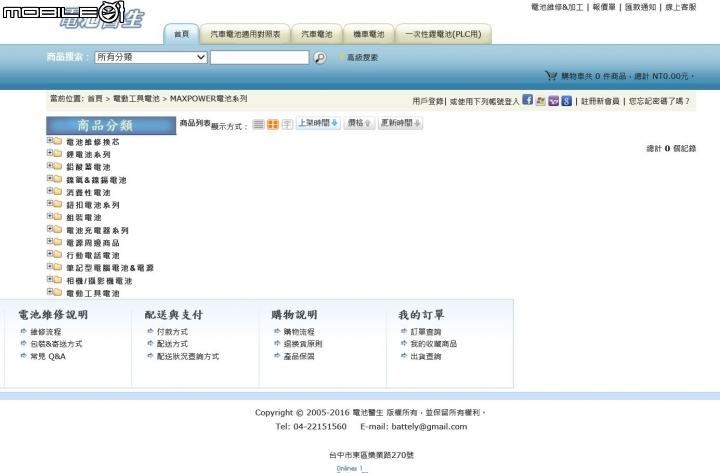Expand the 筆記型電腦電池&電源 category
Image resolution: width=720 pixels, height=473 pixels.
[x=50, y=266]
